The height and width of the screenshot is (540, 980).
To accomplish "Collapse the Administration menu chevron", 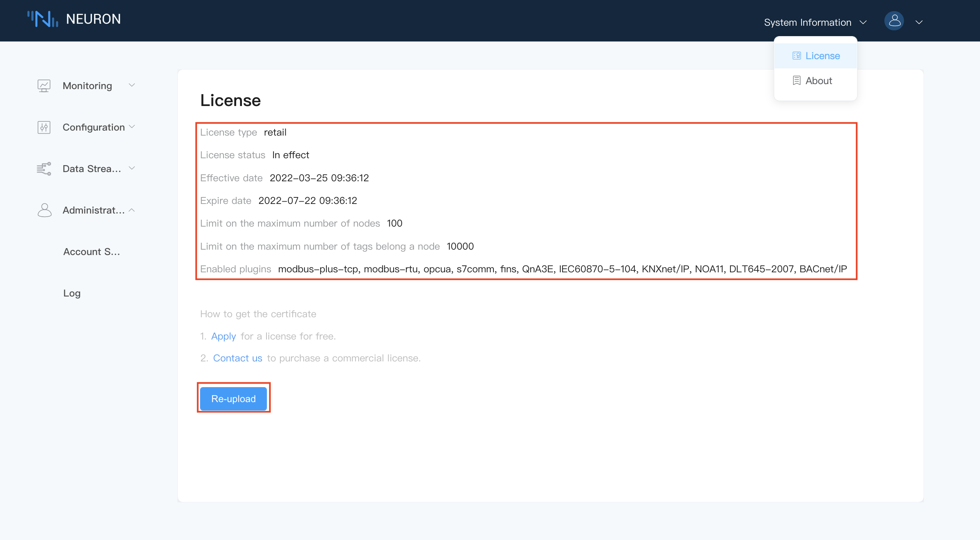I will click(x=132, y=210).
